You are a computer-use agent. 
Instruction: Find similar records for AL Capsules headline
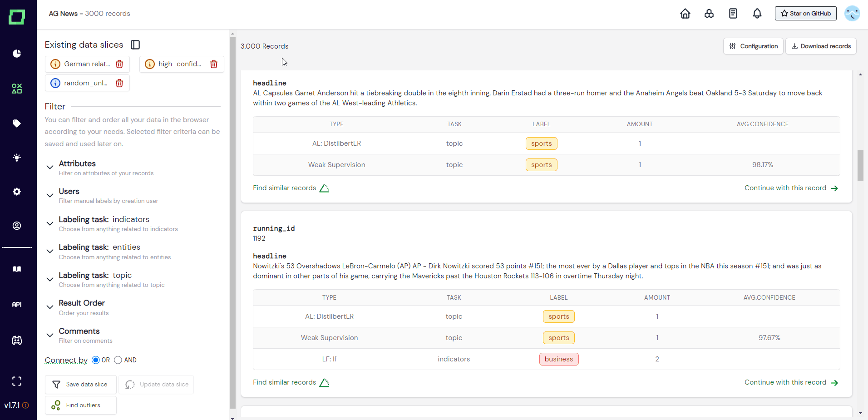click(291, 188)
